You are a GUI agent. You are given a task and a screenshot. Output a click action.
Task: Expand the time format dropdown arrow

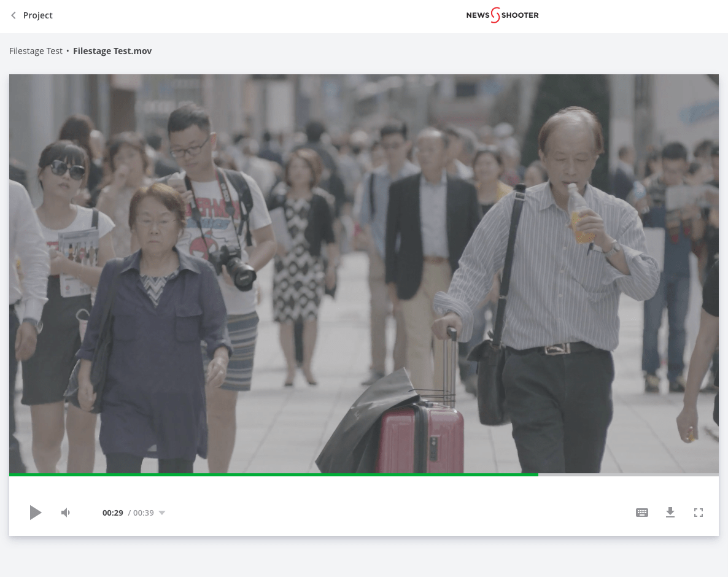point(162,513)
